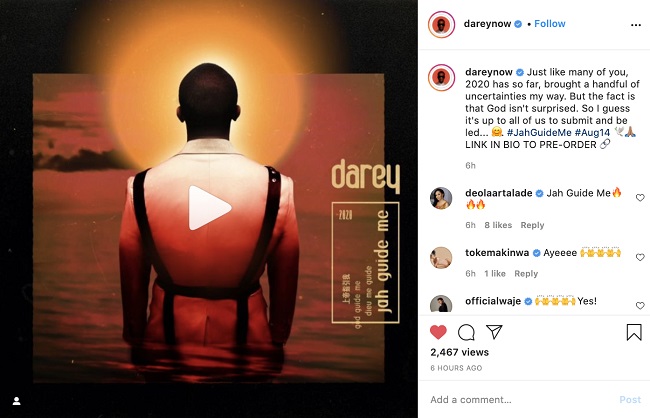The width and height of the screenshot is (650, 418).
Task: Share post via paper plane icon
Action: (494, 332)
